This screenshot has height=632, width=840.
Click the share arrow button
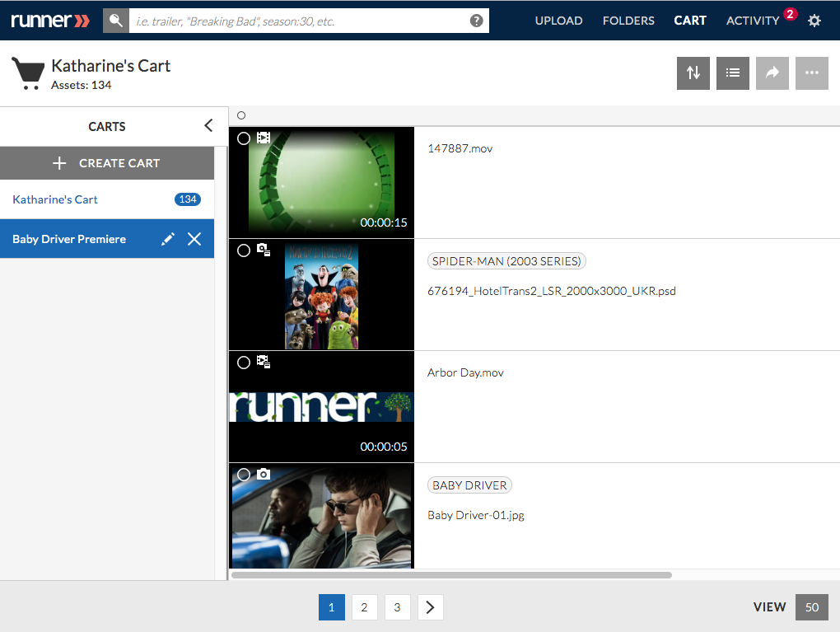point(772,73)
